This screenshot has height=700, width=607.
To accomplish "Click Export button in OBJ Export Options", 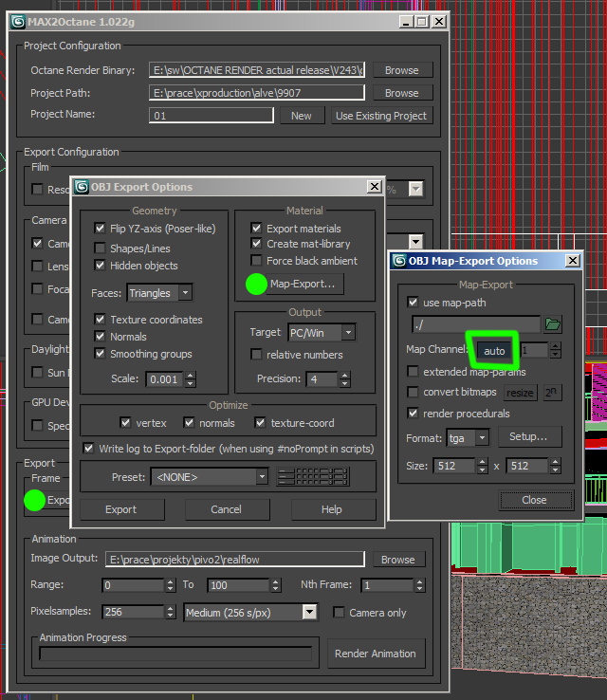I will click(x=121, y=509).
